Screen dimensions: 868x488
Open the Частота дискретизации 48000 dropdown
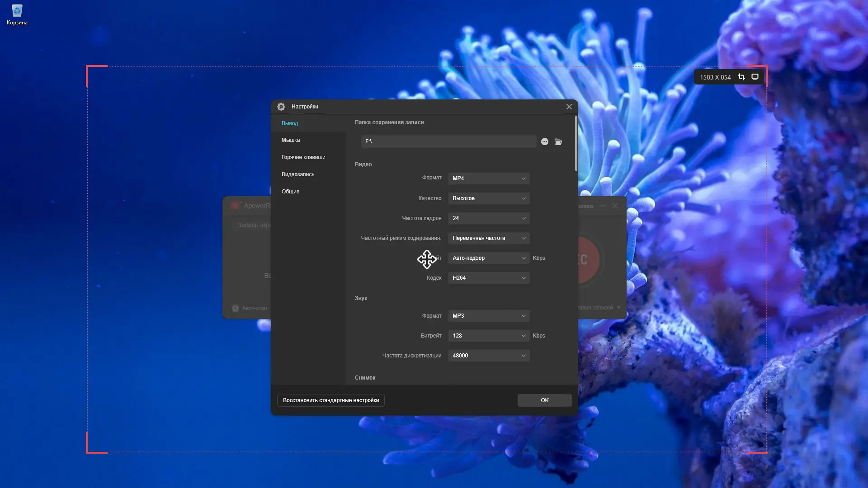[x=489, y=356]
